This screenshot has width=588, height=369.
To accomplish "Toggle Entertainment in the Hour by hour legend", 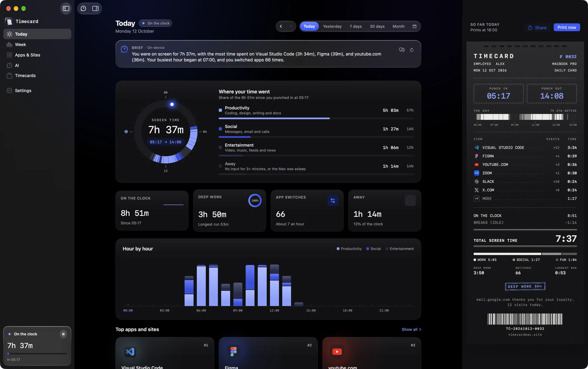I will pos(400,249).
